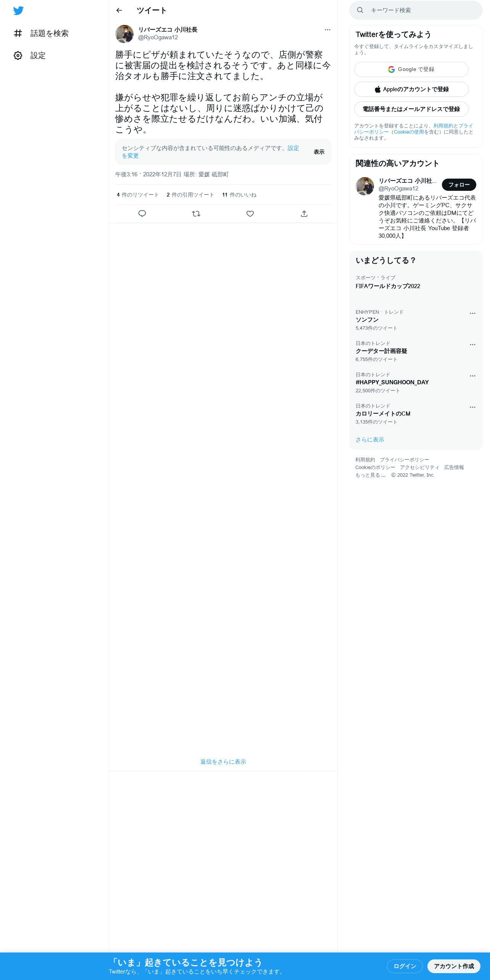The width and height of the screenshot is (490, 980).
Task: Open the もっと見る footer menu
Action: point(371,475)
